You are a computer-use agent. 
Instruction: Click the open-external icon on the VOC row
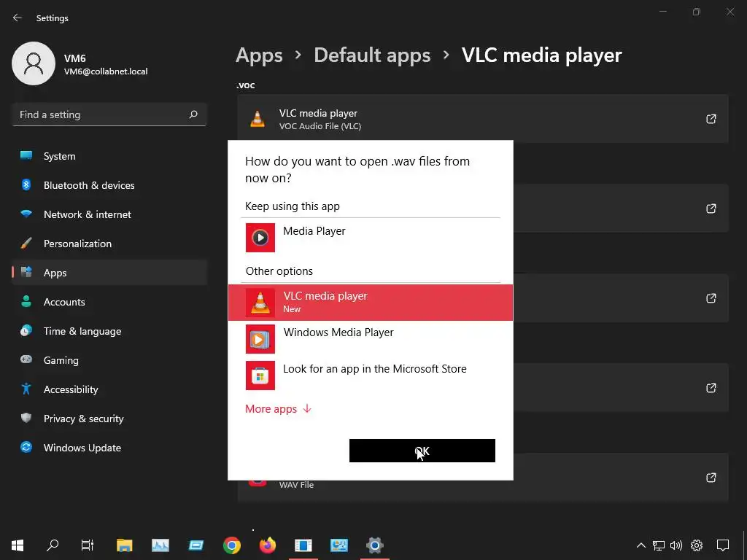(x=711, y=119)
